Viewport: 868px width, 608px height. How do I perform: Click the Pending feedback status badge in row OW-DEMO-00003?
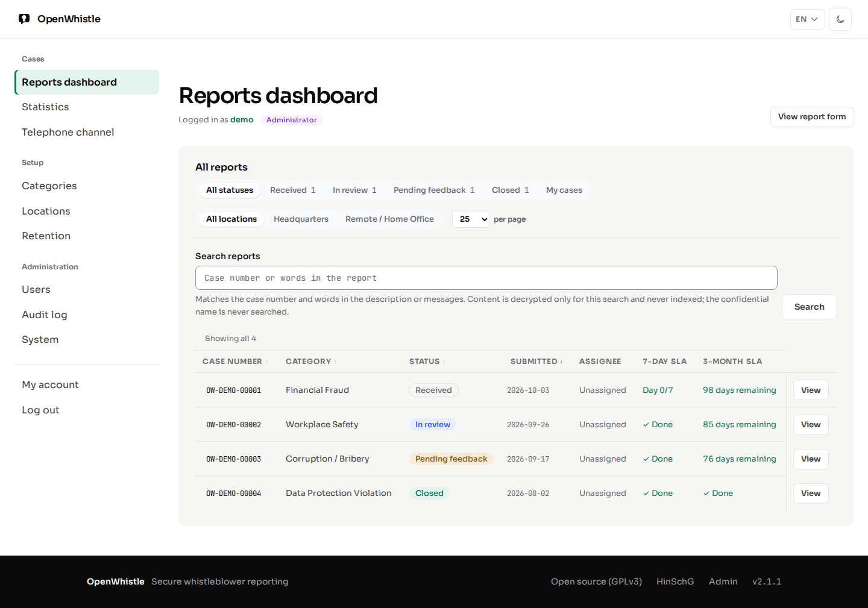tap(451, 459)
